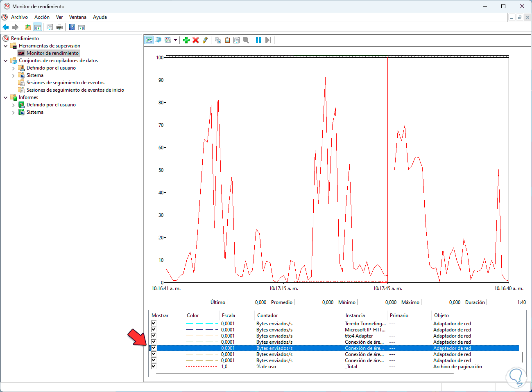Open the counter Properties icon
Image resolution: width=532 pixels, height=392 pixels.
pos(236,40)
